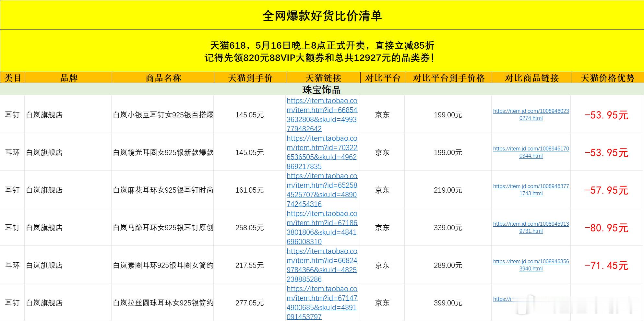Open JD link ending 9139731.html
This screenshot has width=644, height=321.
(531, 227)
